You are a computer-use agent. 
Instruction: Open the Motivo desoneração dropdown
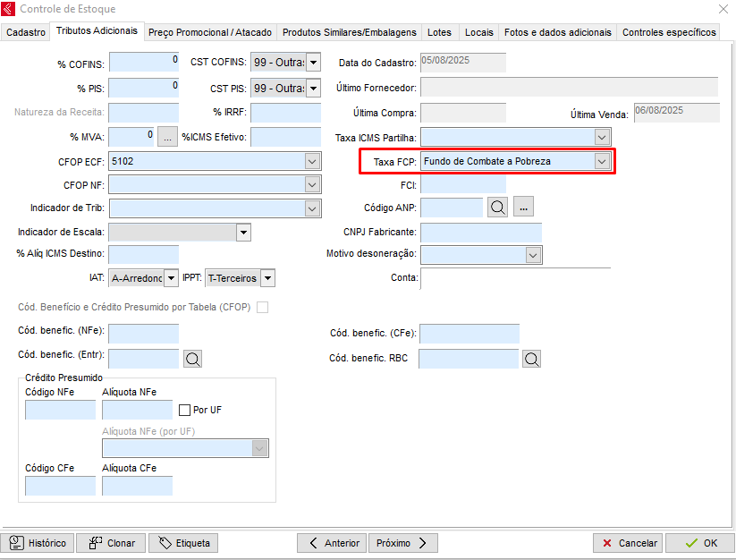[533, 254]
